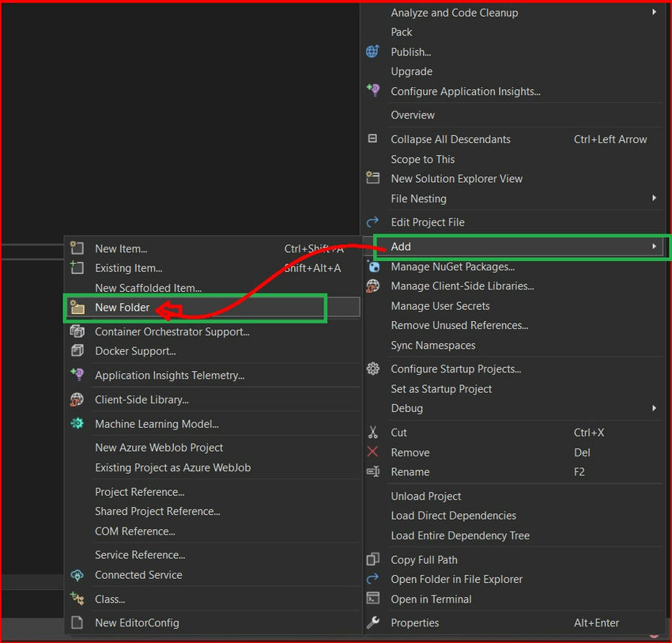672x643 pixels.
Task: Click the Manage NuGet Packages icon
Action: point(372,267)
